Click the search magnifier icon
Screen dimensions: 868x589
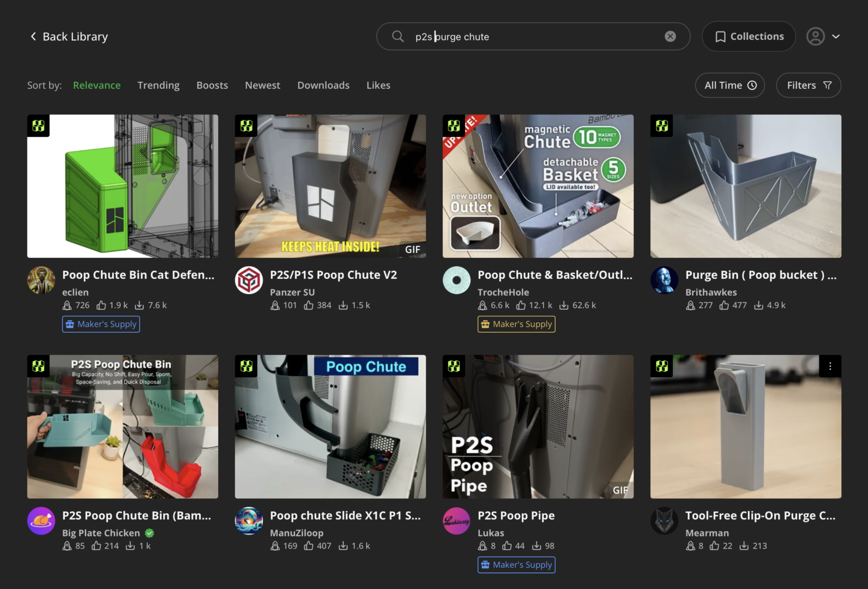click(398, 37)
